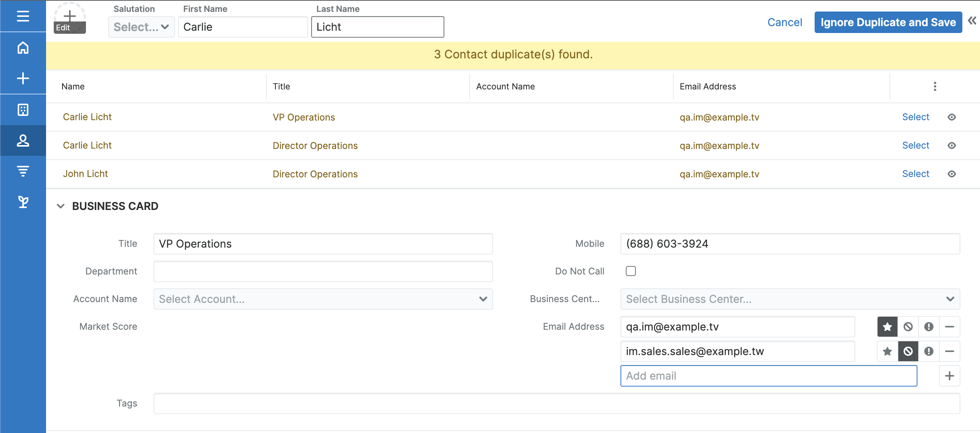Collapse the panel with the double chevron icon
The image size is (980, 433).
(972, 21)
